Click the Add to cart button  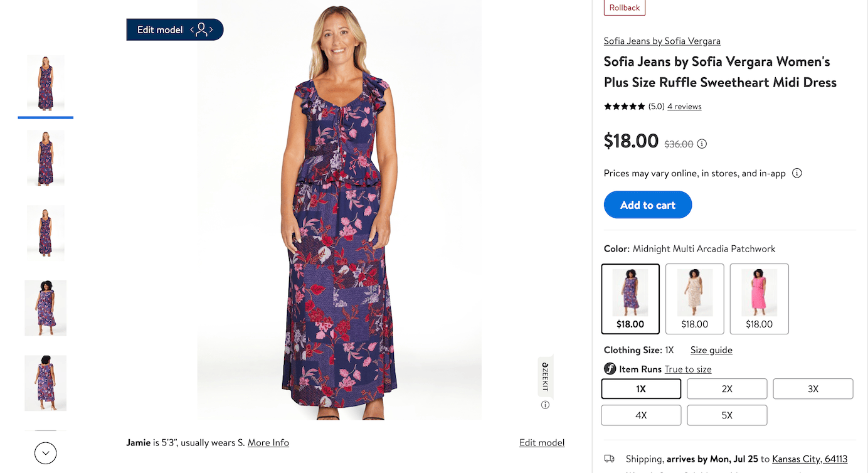click(x=647, y=205)
